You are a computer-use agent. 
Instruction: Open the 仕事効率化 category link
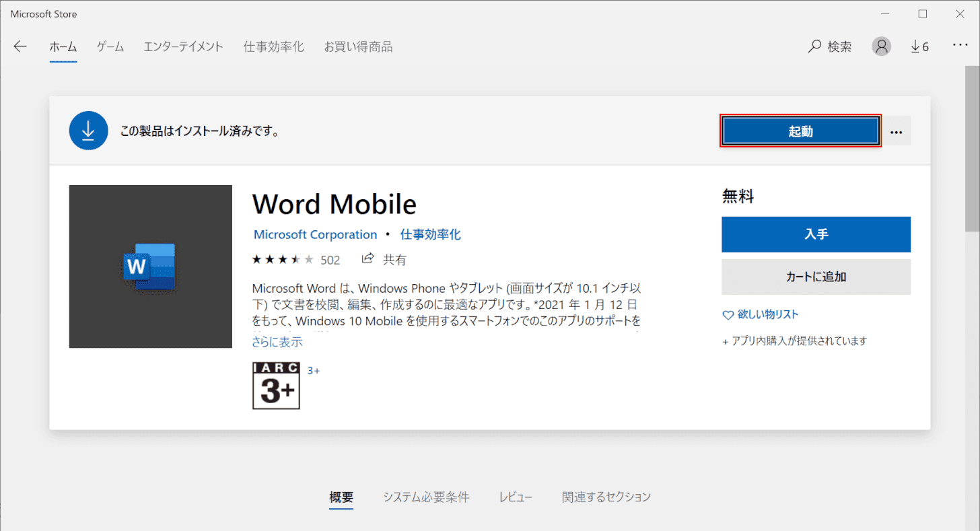[x=431, y=235]
